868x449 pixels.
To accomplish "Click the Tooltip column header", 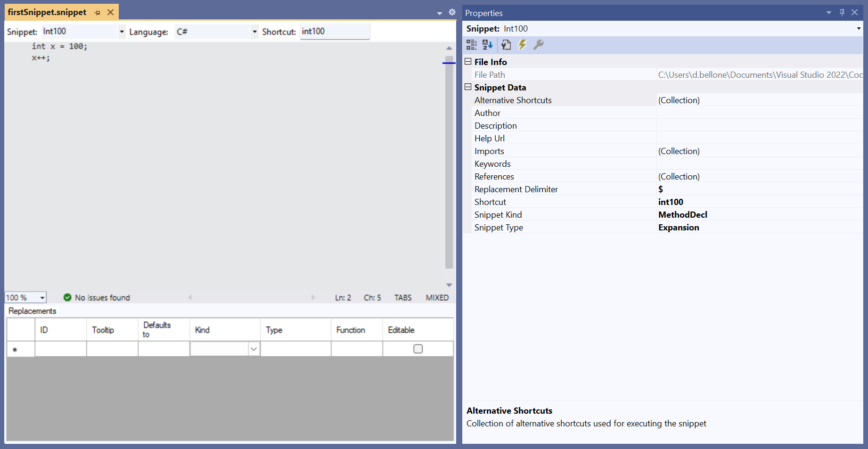I will 112,330.
